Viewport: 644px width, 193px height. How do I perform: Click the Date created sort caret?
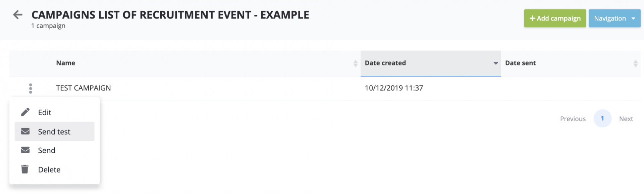[x=495, y=63]
